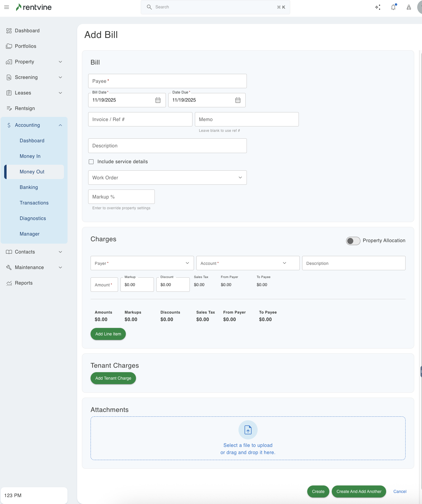The height and width of the screenshot is (504, 422).
Task: Collapse the Accounting sidebar section
Action: pyautogui.click(x=60, y=125)
